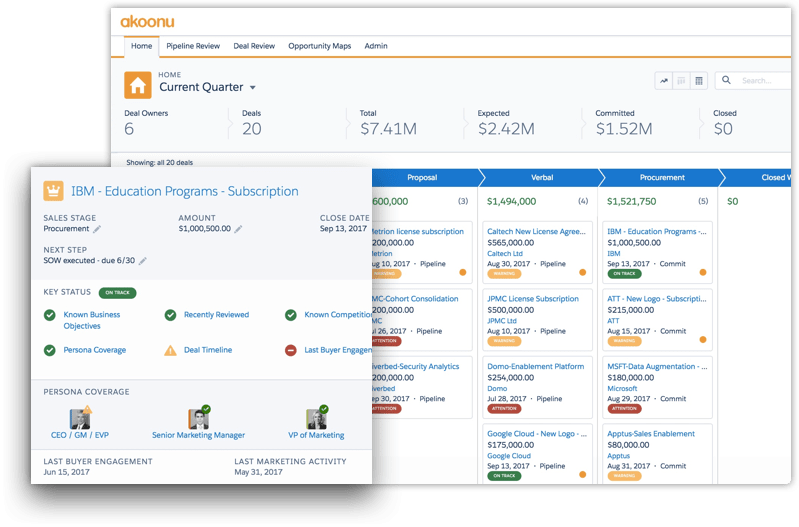Click Deal Timeline warning triangle icon
The width and height of the screenshot is (799, 527).
[170, 350]
